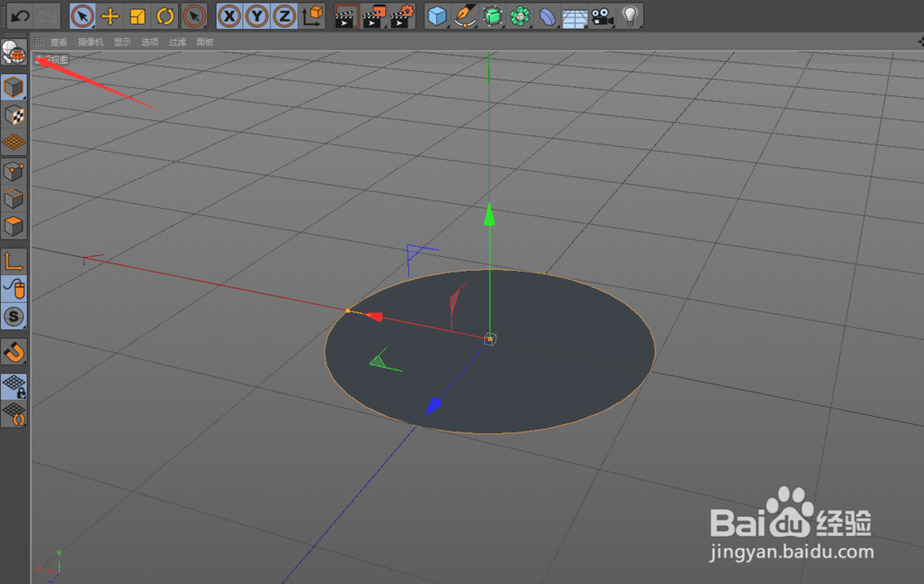
Task: Add a Camera object
Action: pyautogui.click(x=602, y=16)
